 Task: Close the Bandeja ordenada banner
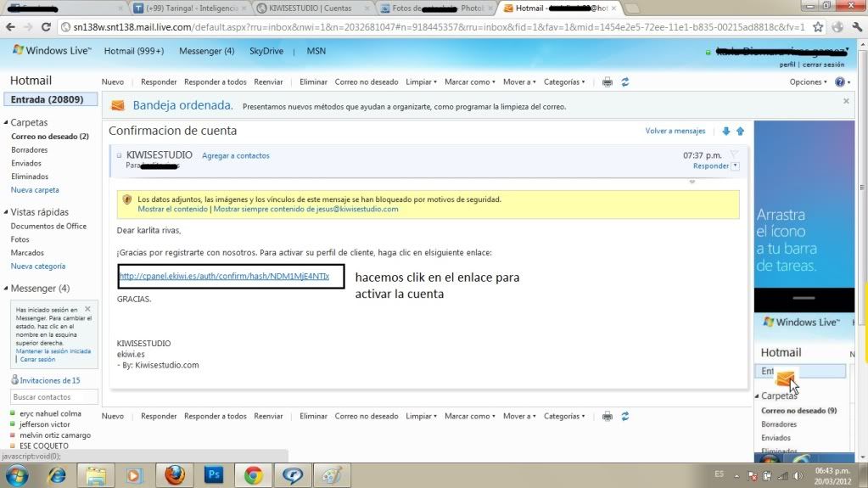pyautogui.click(x=846, y=101)
